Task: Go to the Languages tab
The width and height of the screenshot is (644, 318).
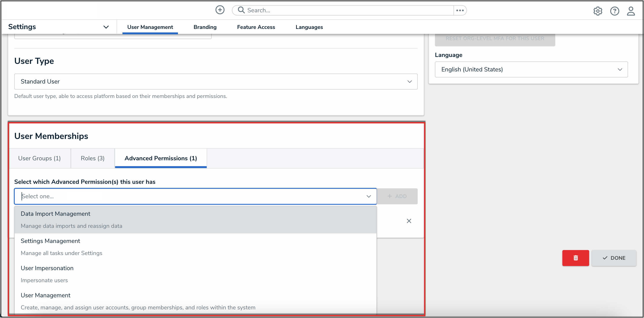Action: pos(309,27)
